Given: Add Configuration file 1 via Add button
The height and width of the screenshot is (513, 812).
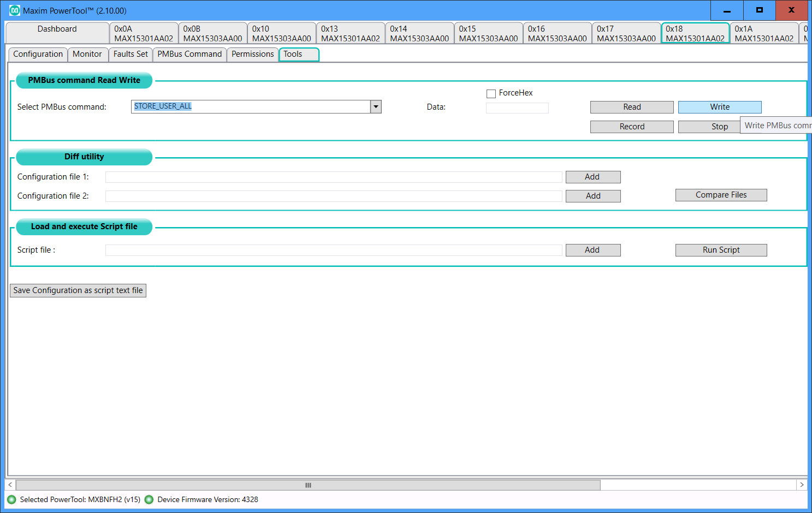Looking at the screenshot, I should click(x=593, y=177).
